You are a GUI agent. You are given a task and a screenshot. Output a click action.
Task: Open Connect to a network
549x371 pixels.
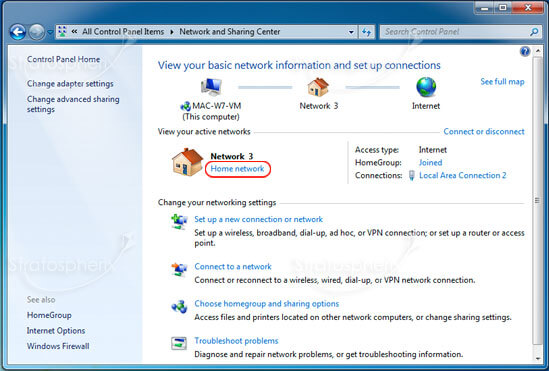(233, 266)
